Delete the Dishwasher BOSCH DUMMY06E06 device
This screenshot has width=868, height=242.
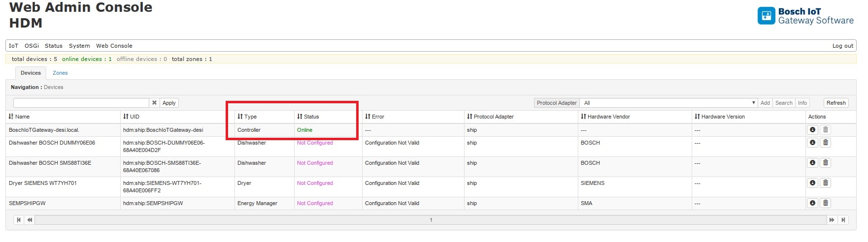click(x=826, y=143)
